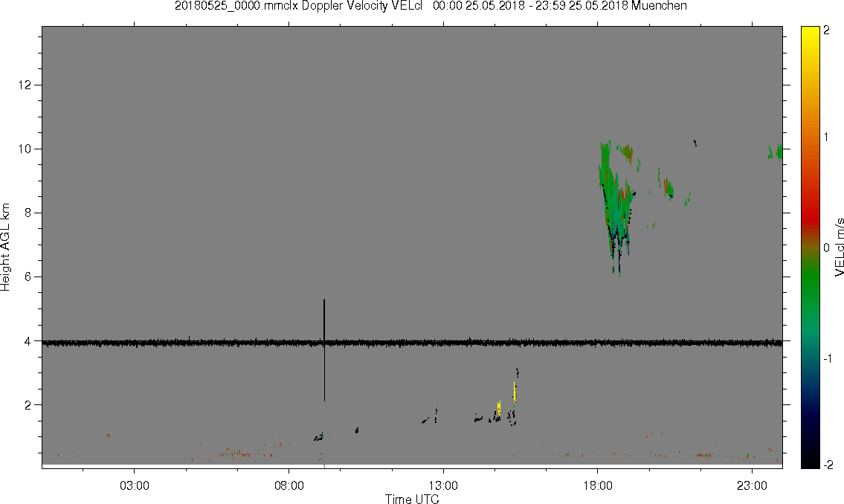Viewport: 844px width, 504px height.
Task: Click the colorbar value 0 label
Action: click(x=826, y=248)
